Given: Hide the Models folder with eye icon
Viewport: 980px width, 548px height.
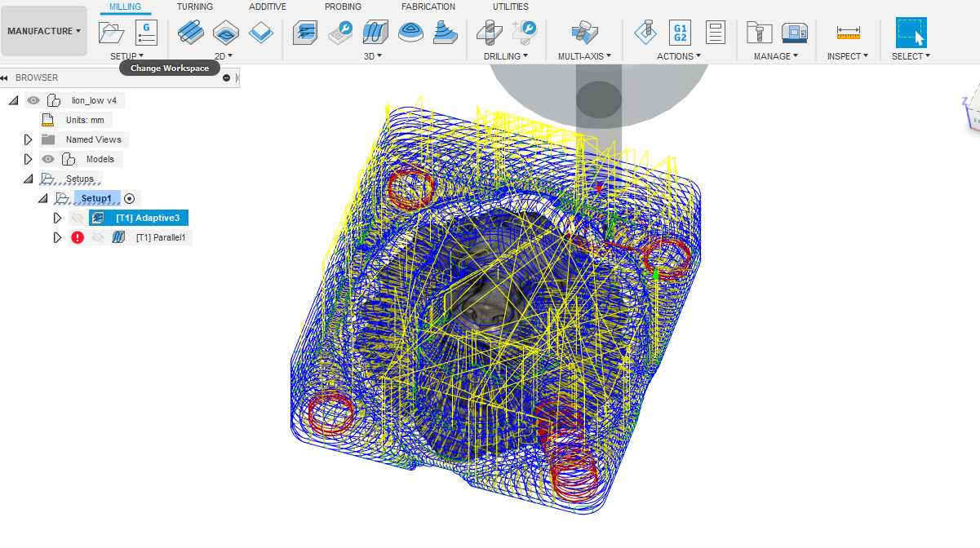Looking at the screenshot, I should [x=48, y=159].
